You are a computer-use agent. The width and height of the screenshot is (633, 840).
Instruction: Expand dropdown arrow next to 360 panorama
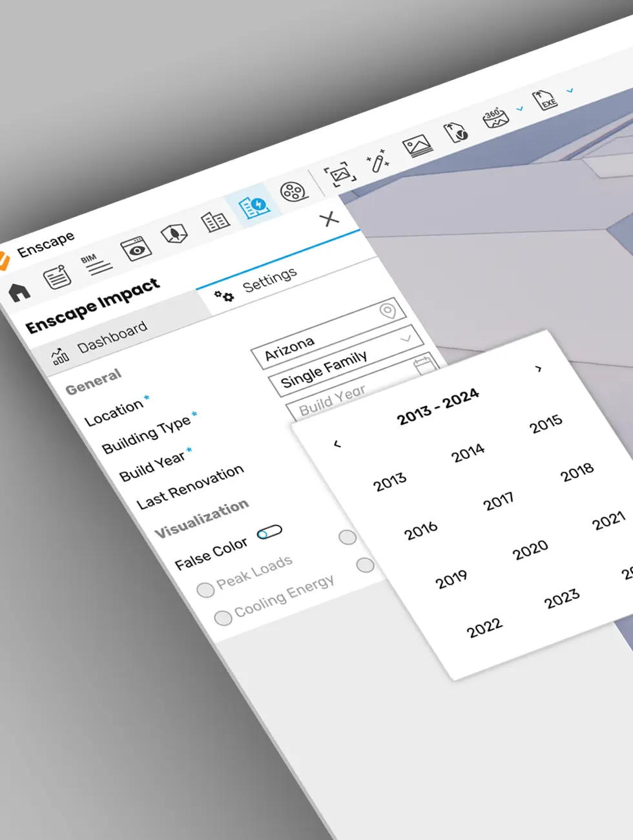519,109
